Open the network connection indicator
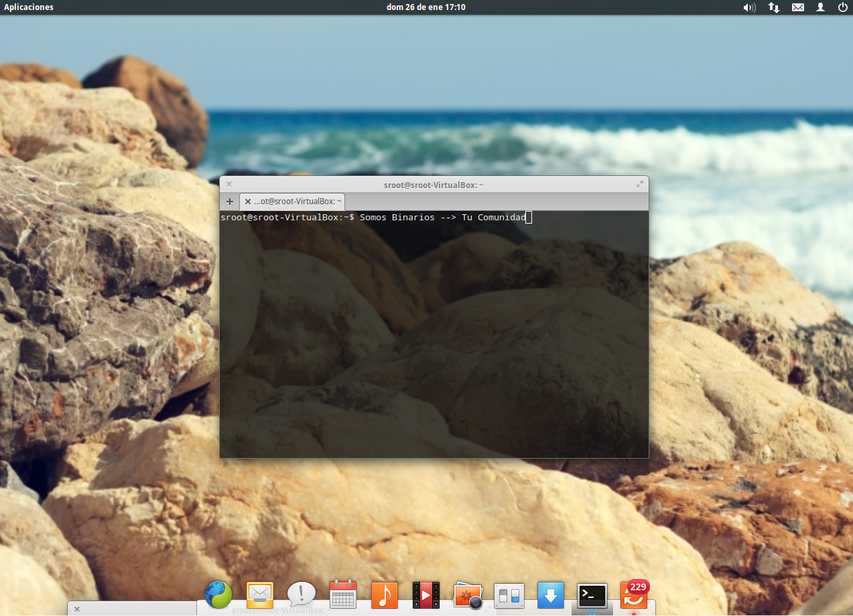Image resolution: width=853 pixels, height=616 pixels. pyautogui.click(x=773, y=7)
